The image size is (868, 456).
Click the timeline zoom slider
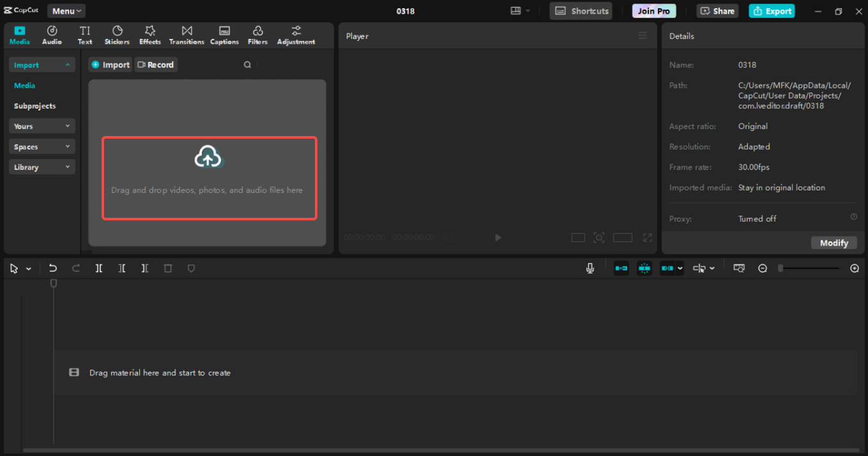click(809, 269)
